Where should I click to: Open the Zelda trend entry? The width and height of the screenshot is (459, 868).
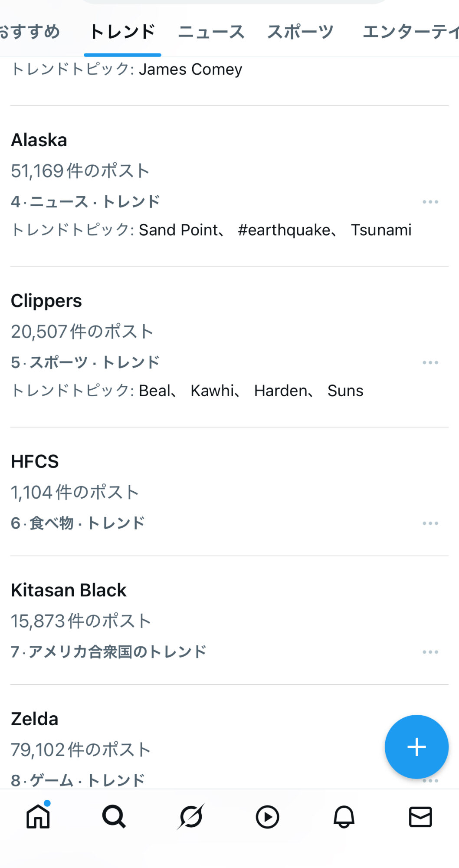pos(35,719)
